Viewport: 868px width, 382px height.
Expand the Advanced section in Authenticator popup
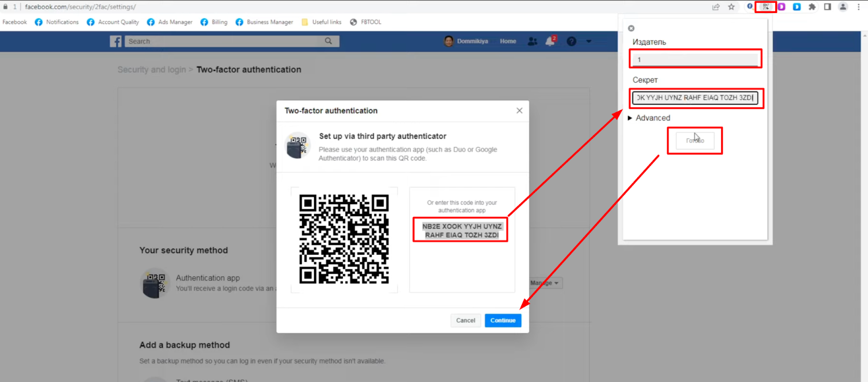click(x=649, y=118)
